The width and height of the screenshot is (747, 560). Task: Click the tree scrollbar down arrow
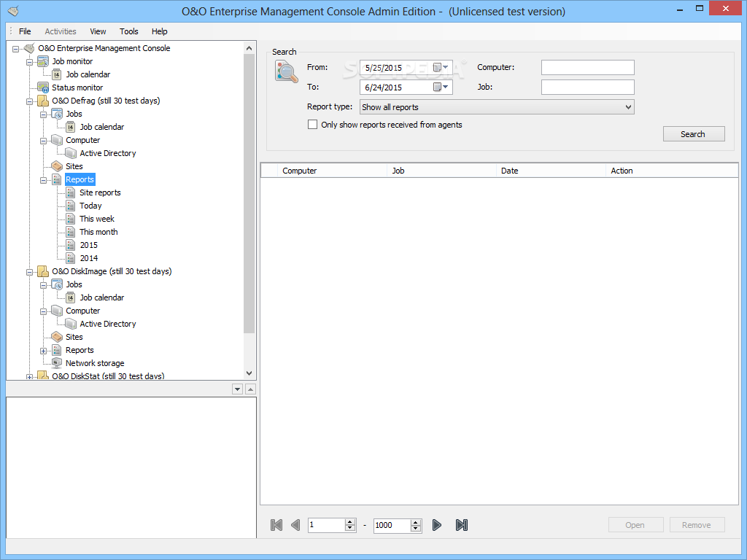point(249,373)
